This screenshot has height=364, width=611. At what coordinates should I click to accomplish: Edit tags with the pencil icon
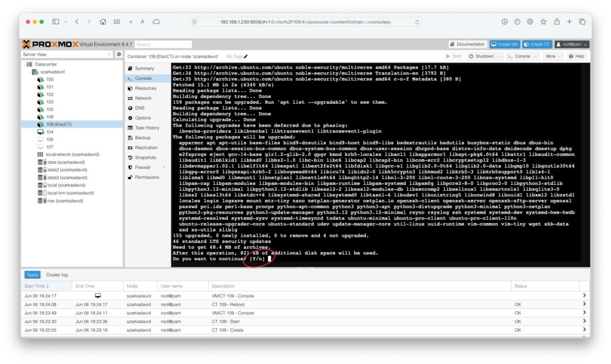pyautogui.click(x=246, y=57)
